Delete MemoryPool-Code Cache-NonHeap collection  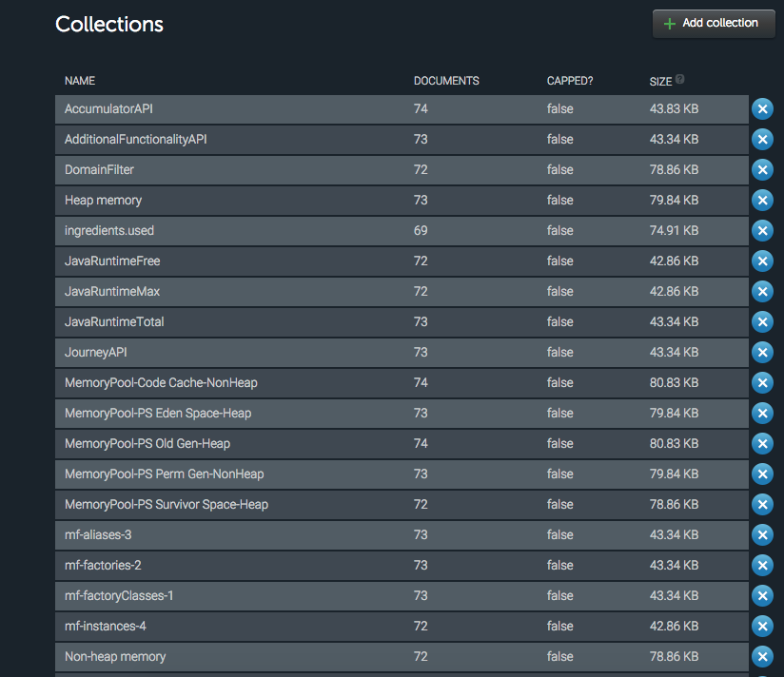click(762, 383)
